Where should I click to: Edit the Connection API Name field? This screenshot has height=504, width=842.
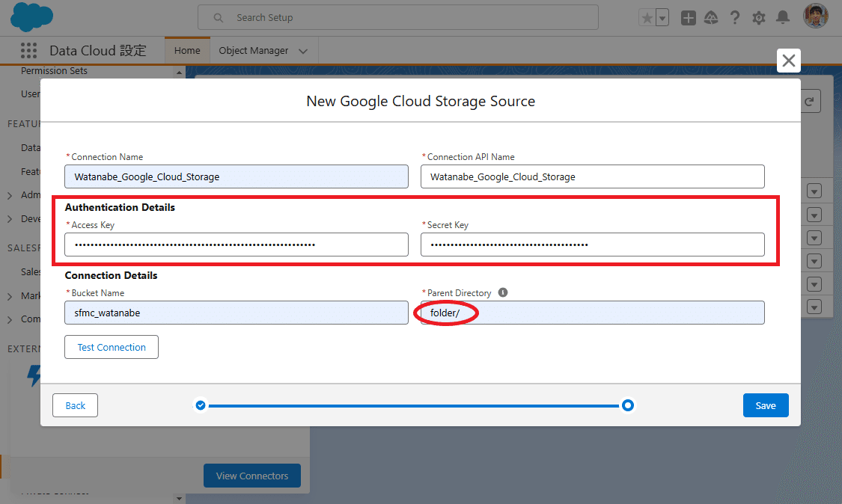[x=592, y=176]
